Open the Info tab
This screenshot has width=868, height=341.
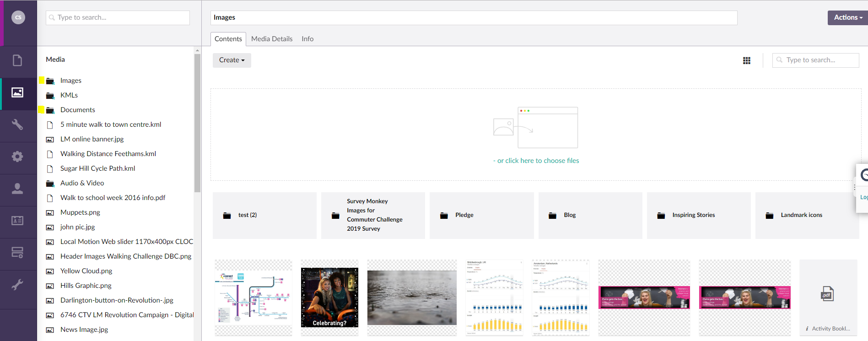307,39
